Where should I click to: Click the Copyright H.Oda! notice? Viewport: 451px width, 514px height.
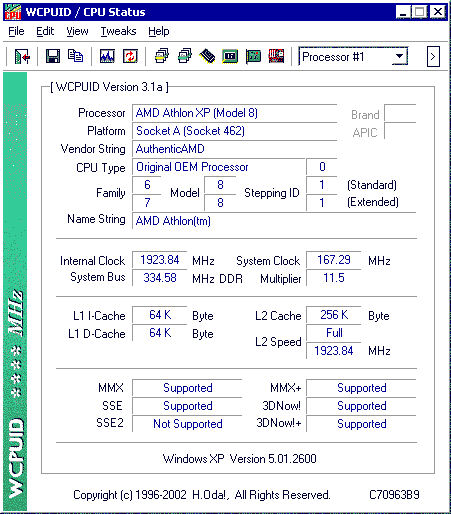click(x=202, y=495)
